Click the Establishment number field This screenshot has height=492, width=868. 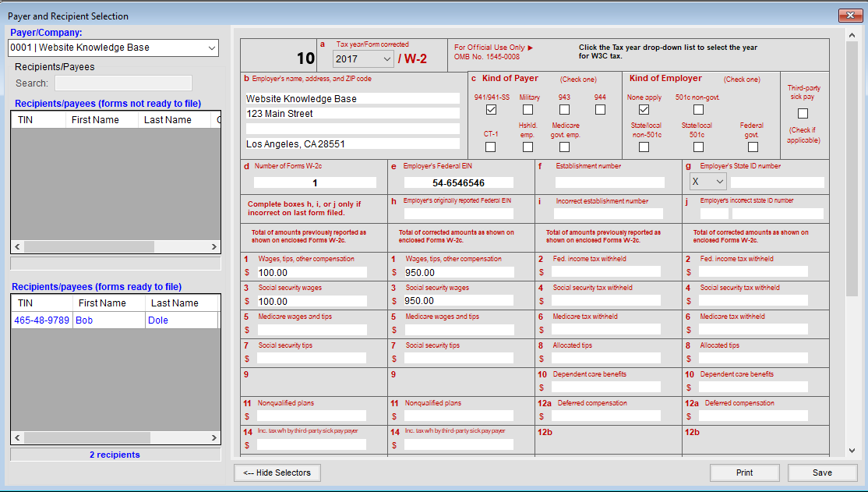pos(610,182)
